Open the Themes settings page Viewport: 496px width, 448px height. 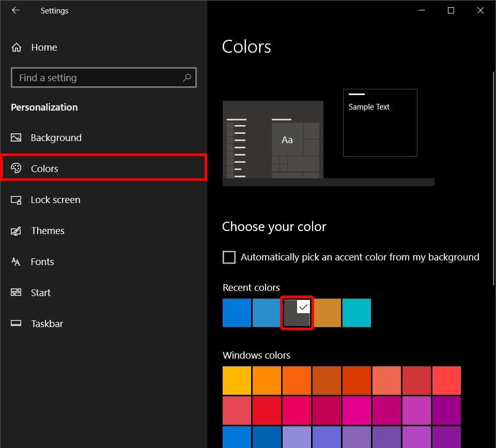tap(48, 231)
